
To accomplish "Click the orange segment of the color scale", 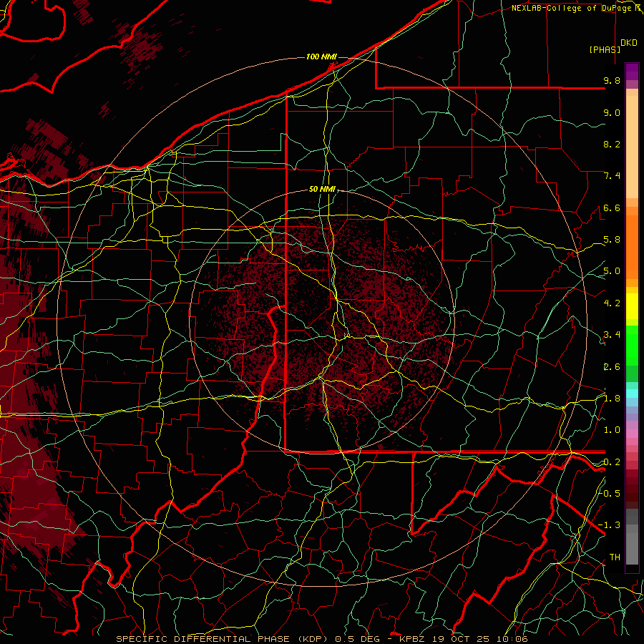I will (632, 246).
